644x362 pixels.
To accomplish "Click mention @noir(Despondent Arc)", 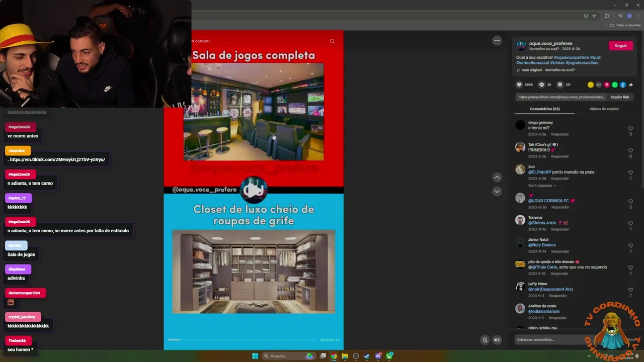I will pyautogui.click(x=550, y=289).
